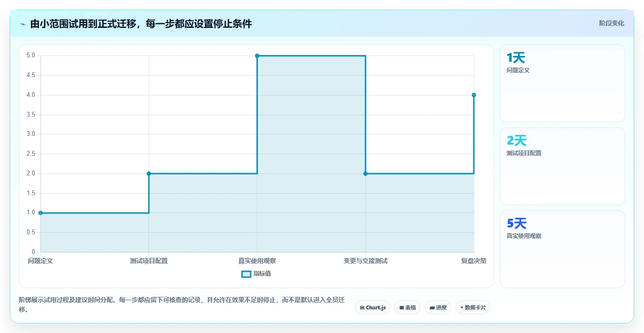Viewport: 644px width, 333px height.
Task: Click the title 由小范围试用到正式迁移
Action: click(x=83, y=24)
